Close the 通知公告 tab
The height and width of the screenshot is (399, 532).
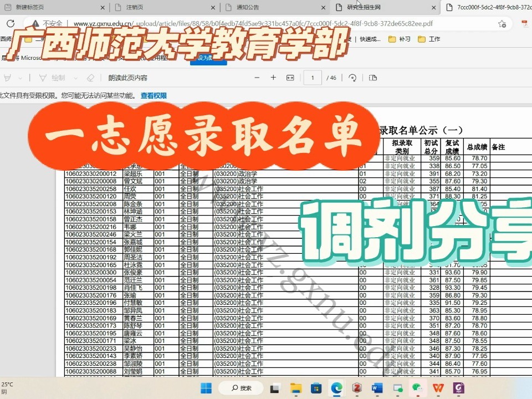coord(323,7)
